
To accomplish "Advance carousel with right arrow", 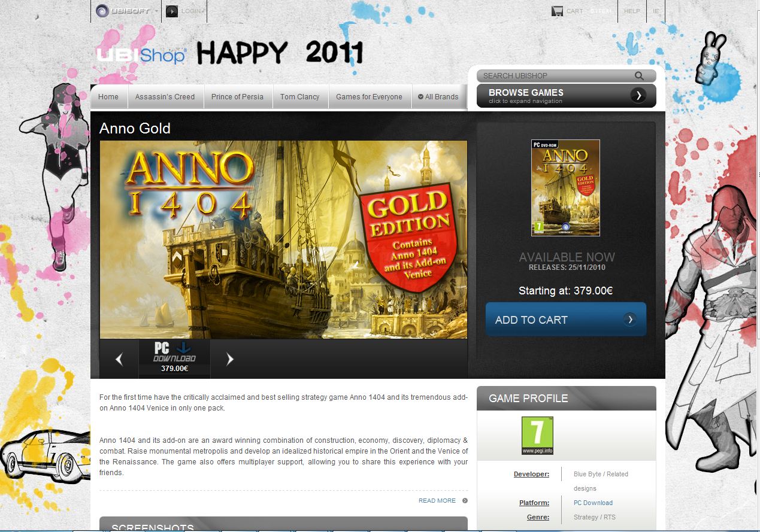I will pyautogui.click(x=230, y=359).
